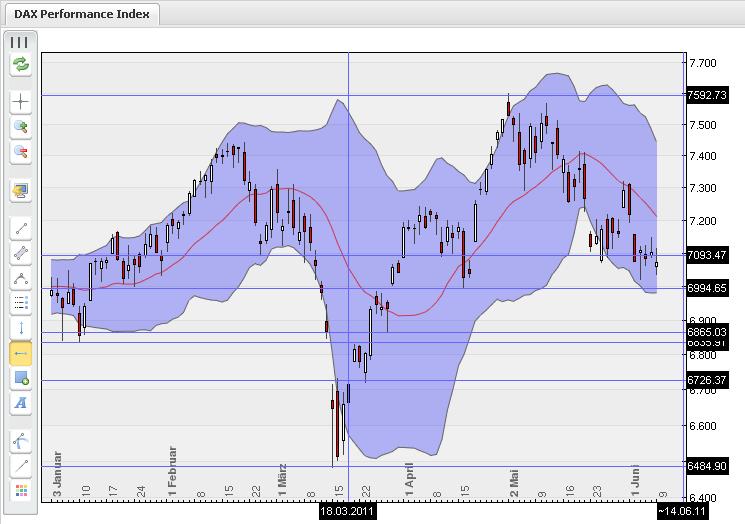Click the 6484.90 price level label
This screenshot has height=524, width=745.
[x=707, y=466]
